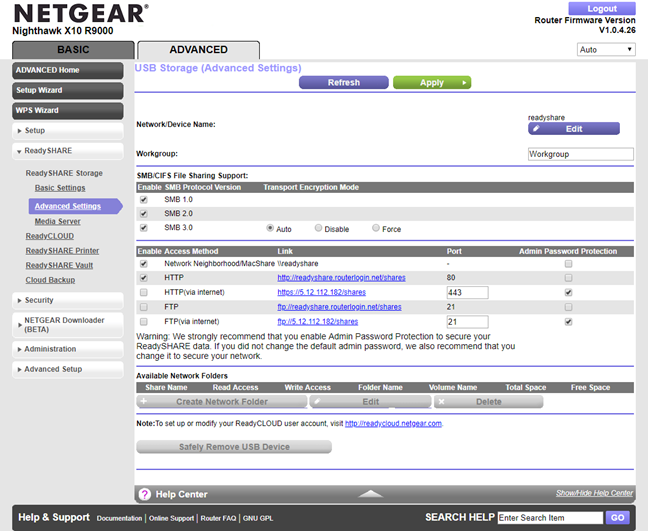Toggle password protection for Network Neighborhood
648x531 pixels.
pyautogui.click(x=568, y=264)
